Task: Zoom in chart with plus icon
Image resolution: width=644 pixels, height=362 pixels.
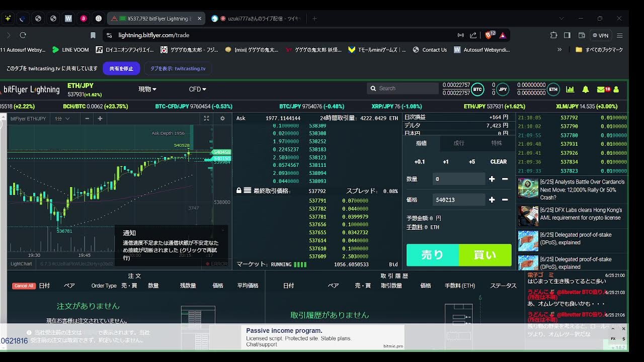Action: click(100, 119)
